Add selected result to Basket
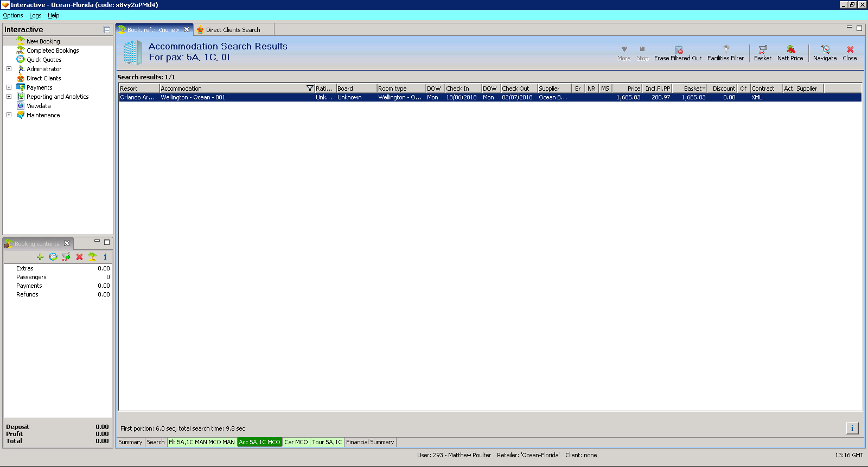This screenshot has width=868, height=467. (x=763, y=53)
